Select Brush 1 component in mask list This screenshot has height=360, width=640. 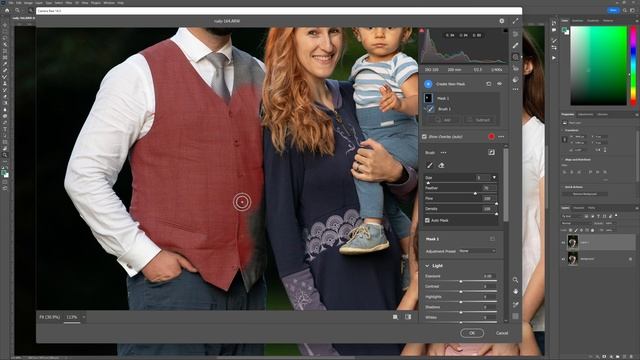click(x=444, y=109)
